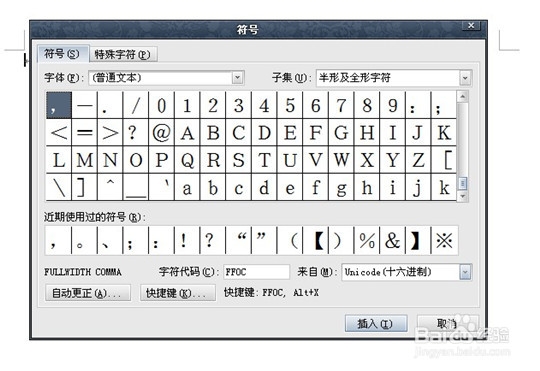Select digit 5 in the symbol grid

tap(290, 105)
